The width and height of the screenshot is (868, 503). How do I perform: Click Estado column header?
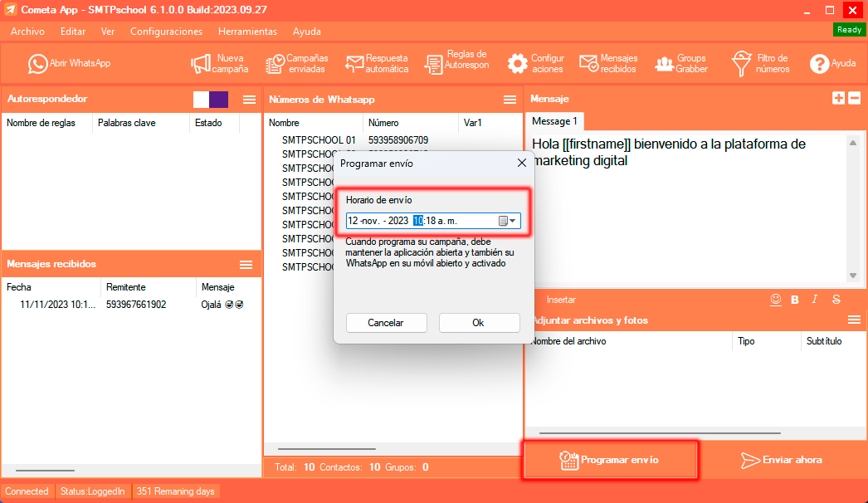pyautogui.click(x=208, y=123)
